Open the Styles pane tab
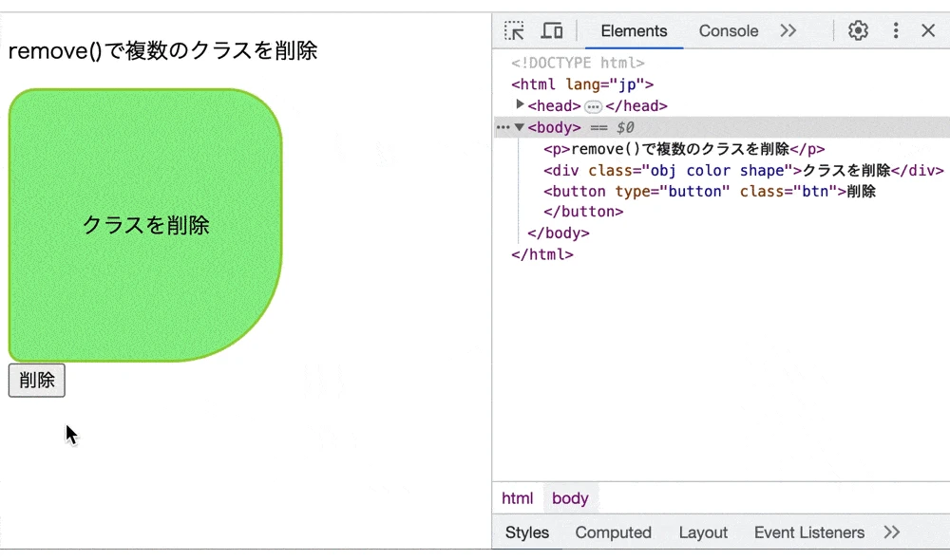This screenshot has height=560, width=950. (x=527, y=532)
